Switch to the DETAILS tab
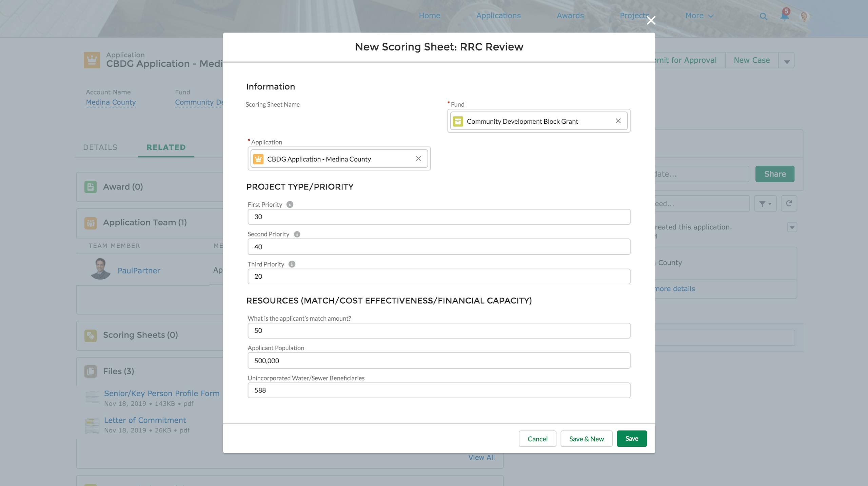 pyautogui.click(x=100, y=147)
